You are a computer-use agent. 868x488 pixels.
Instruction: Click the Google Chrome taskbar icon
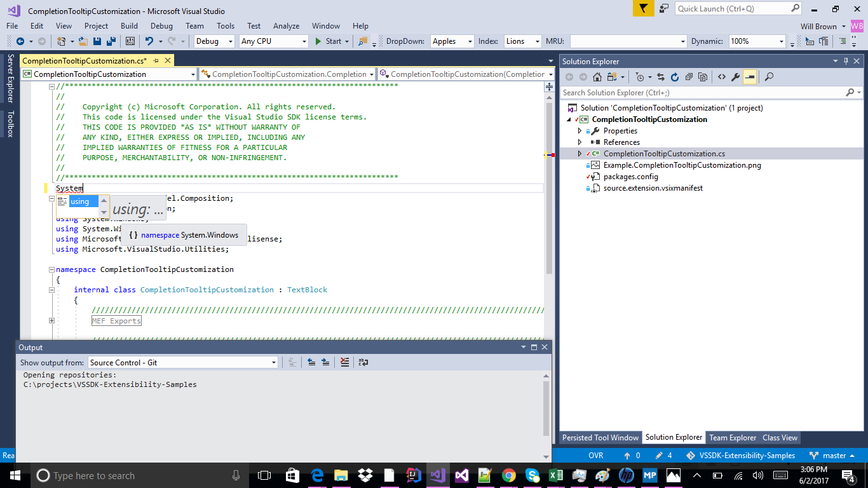coord(508,475)
